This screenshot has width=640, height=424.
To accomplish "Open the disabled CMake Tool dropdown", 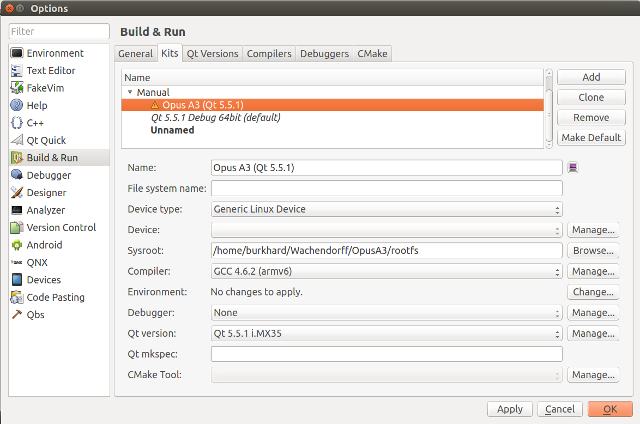I will 387,375.
